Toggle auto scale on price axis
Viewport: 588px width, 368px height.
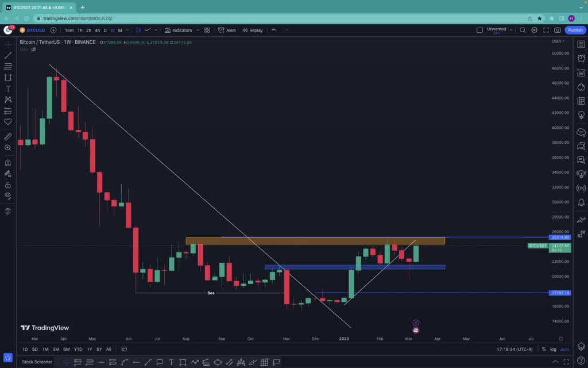point(564,349)
